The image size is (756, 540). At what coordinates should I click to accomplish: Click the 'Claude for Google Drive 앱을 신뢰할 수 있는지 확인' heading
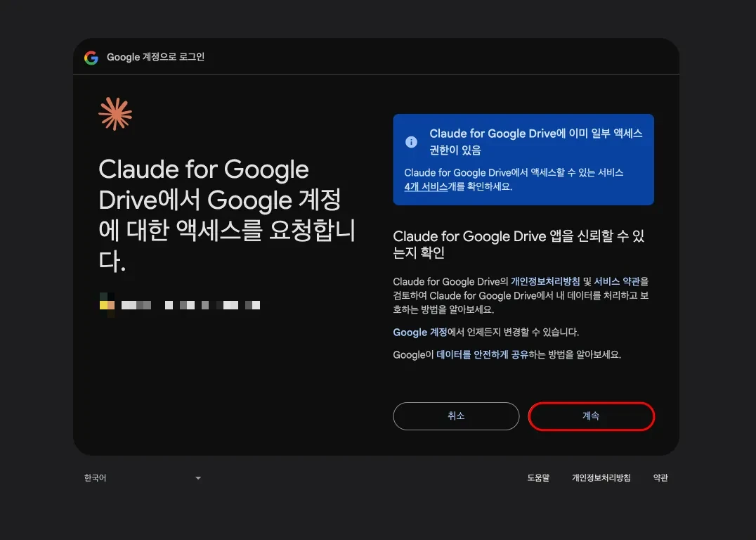tap(519, 244)
